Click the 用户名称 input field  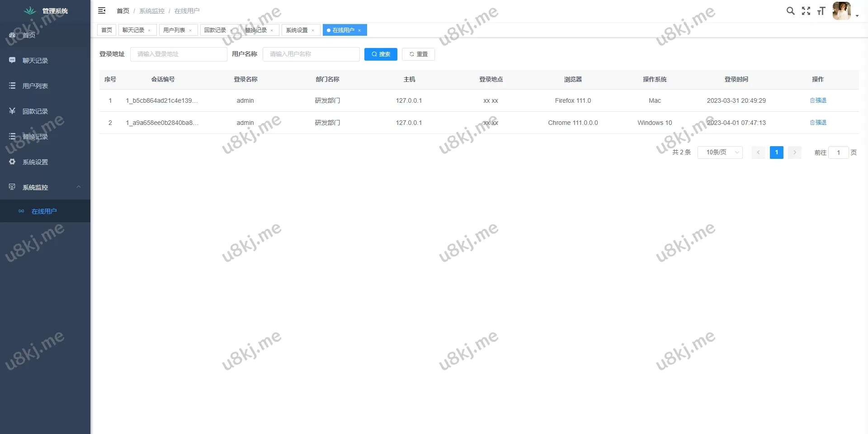(x=311, y=54)
